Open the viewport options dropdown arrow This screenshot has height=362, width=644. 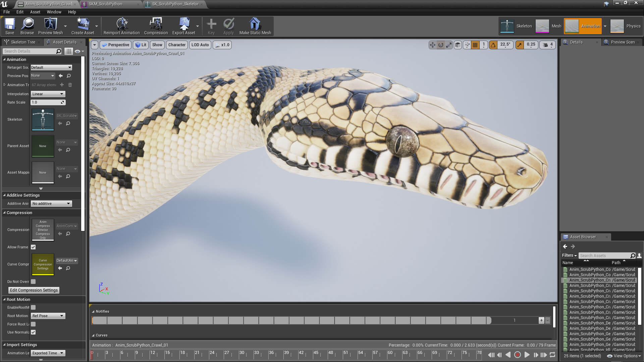95,45
